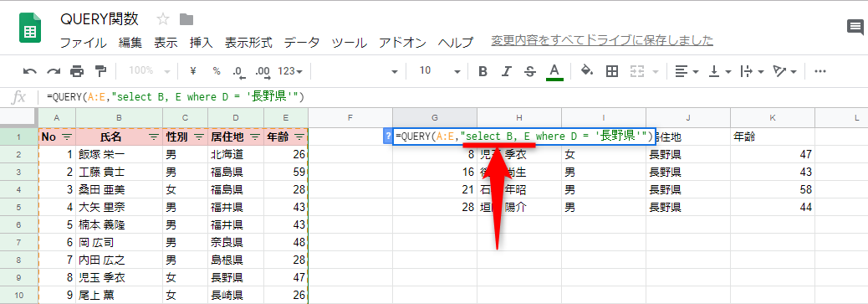Open the No column filter
Screen dimensions: 868x304
66,137
